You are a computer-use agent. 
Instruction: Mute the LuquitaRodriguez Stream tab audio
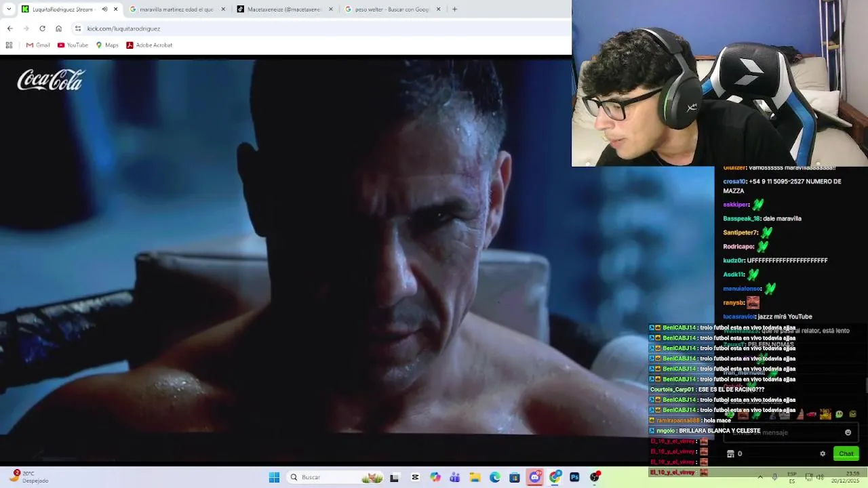click(104, 9)
